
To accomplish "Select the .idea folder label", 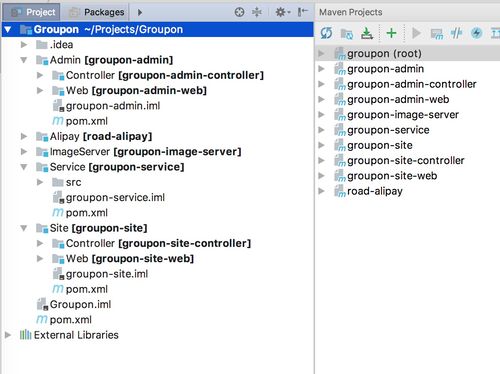I will coord(61,44).
